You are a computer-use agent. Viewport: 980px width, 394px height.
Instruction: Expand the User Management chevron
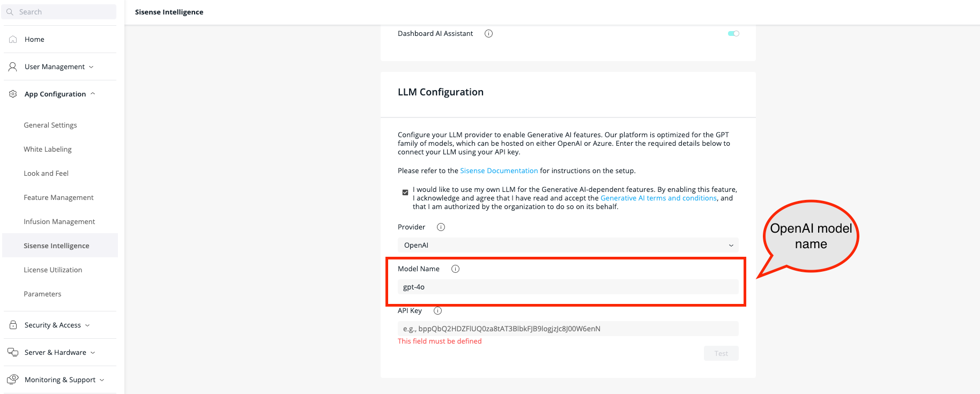91,67
